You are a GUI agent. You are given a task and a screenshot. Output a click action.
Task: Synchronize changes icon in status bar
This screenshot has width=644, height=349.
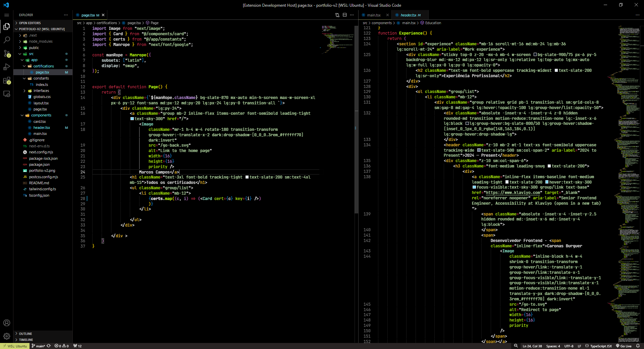[49, 346]
